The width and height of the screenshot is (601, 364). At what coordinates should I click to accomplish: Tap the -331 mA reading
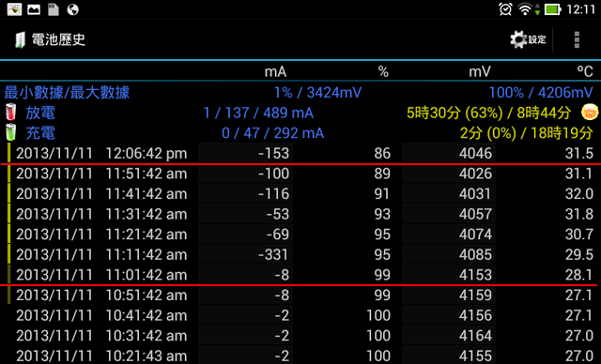click(273, 255)
